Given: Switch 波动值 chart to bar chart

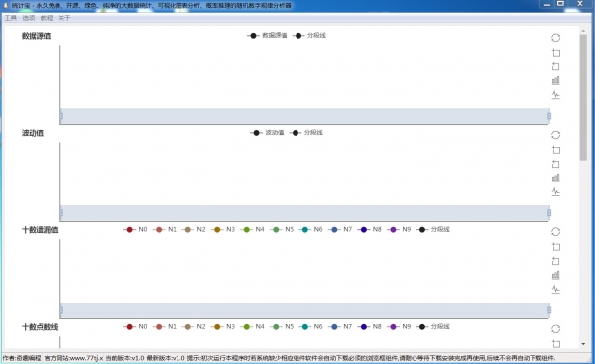Looking at the screenshot, I should pyautogui.click(x=556, y=178).
